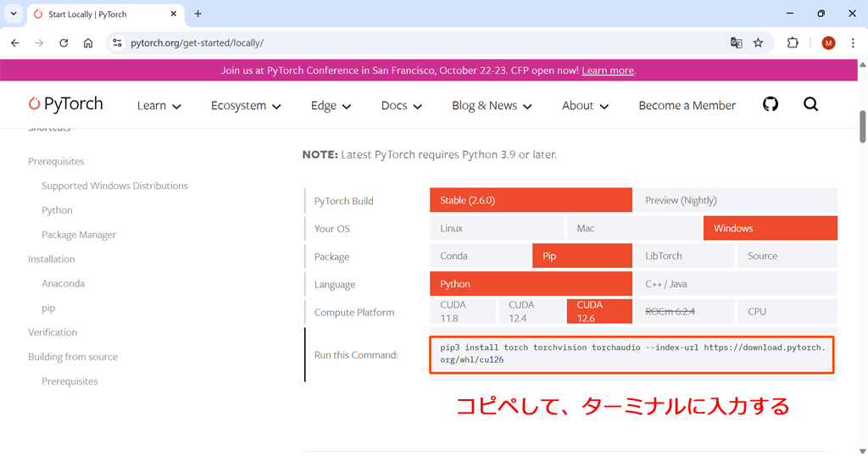Select Conda package option
This screenshot has height=456, width=868.
click(480, 256)
